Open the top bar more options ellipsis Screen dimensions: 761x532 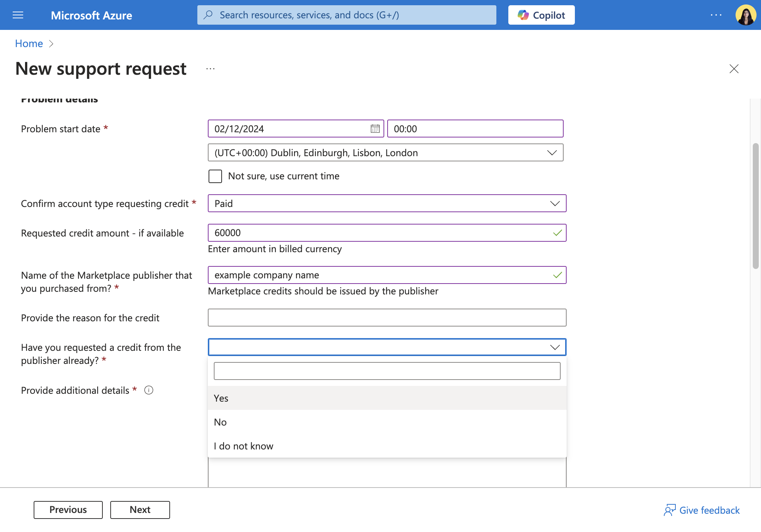(x=716, y=15)
